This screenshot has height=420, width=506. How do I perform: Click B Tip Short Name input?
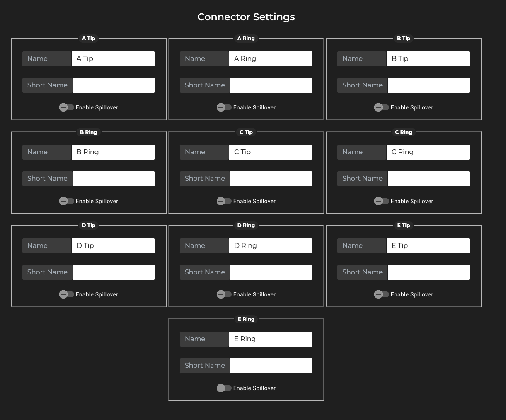coord(429,85)
